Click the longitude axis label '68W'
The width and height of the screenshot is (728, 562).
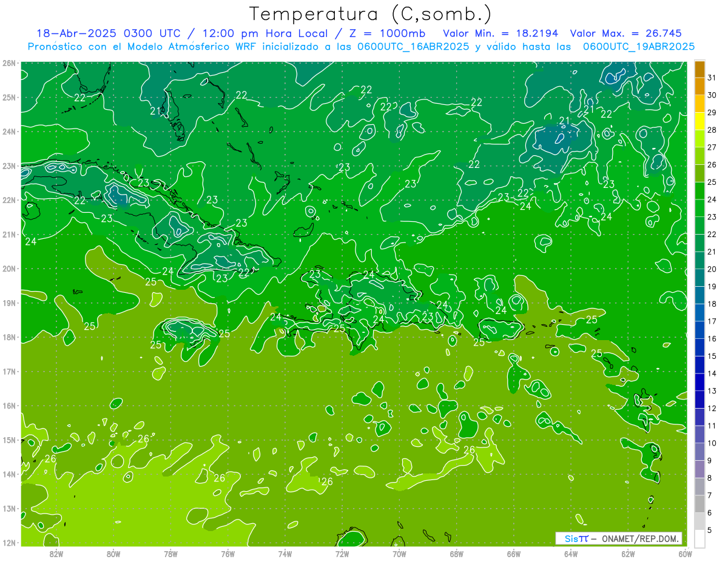point(456,554)
